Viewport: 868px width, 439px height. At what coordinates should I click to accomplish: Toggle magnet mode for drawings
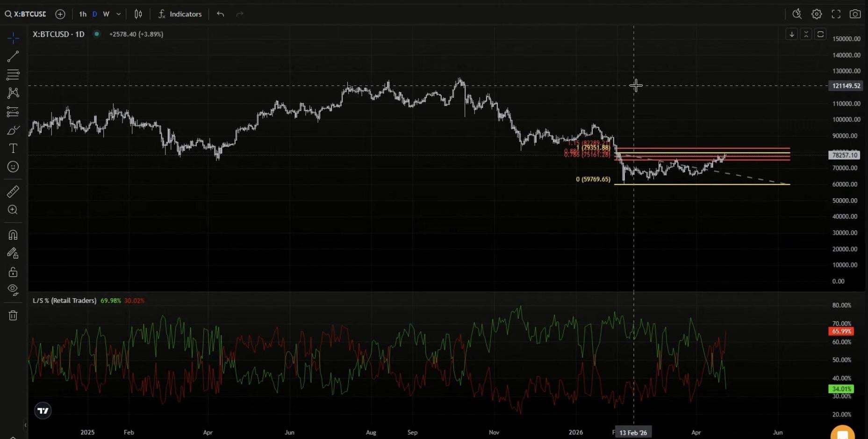[13, 235]
